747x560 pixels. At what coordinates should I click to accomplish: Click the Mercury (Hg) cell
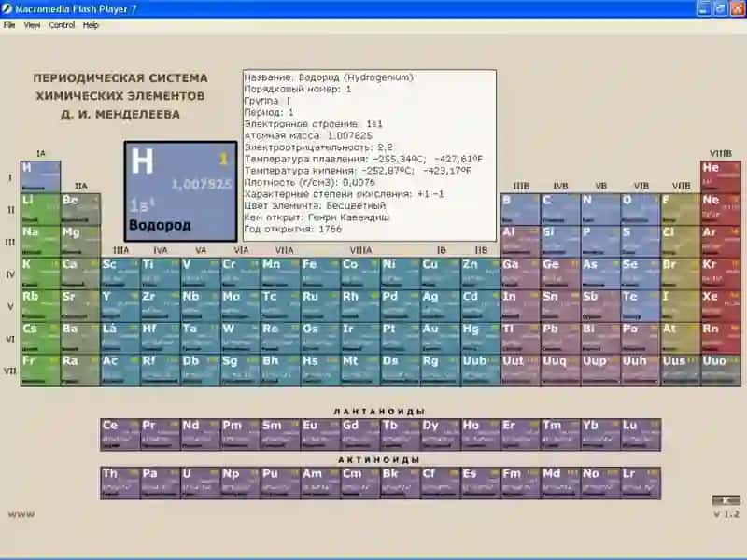481,339
